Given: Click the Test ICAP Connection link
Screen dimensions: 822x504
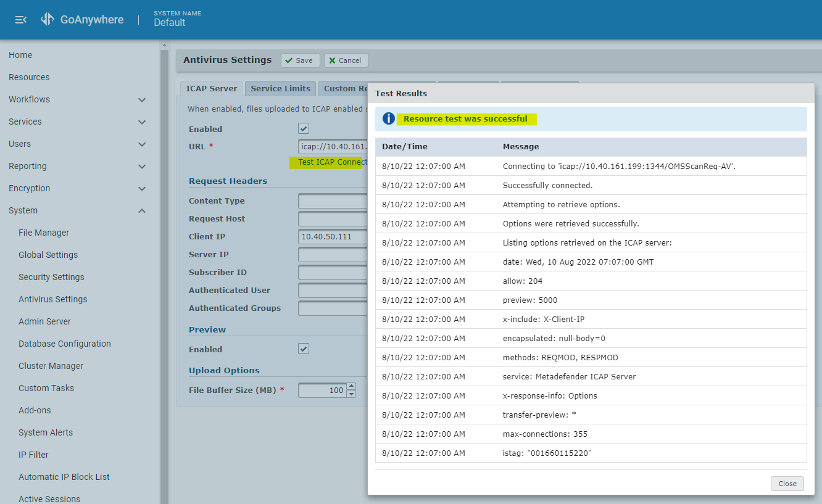Looking at the screenshot, I should 332,162.
